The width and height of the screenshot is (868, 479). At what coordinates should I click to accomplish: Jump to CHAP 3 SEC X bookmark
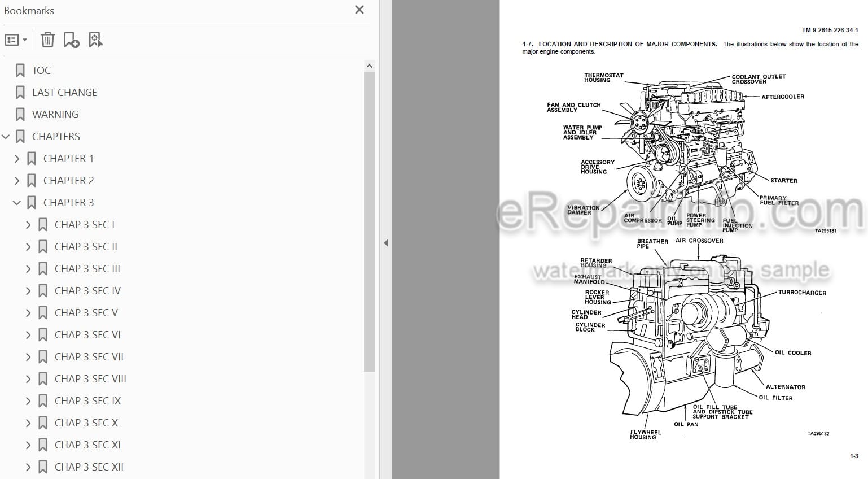[86, 423]
